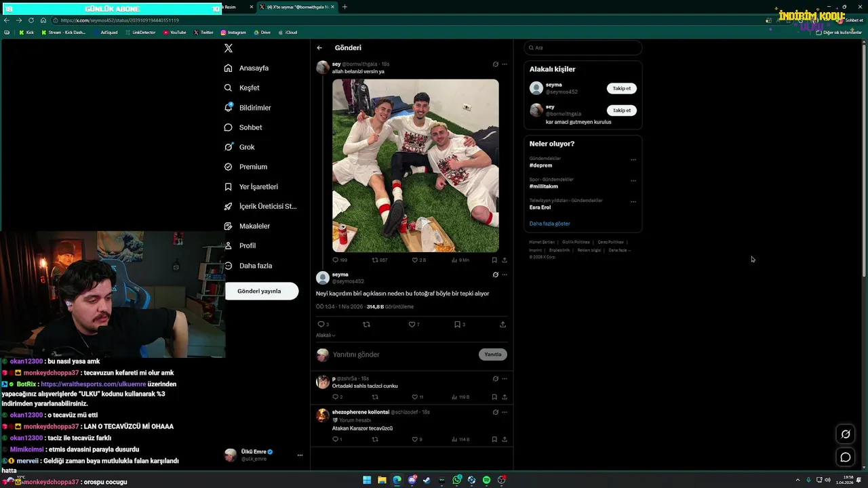Open Spotify from the taskbar
The width and height of the screenshot is (868, 488).
(487, 480)
